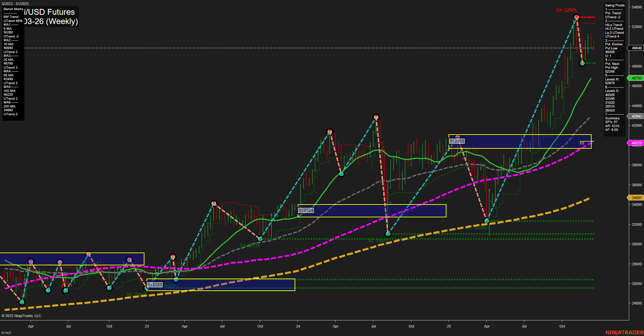Toggle the Bench Marks panel in the top-left

pos(13,9)
